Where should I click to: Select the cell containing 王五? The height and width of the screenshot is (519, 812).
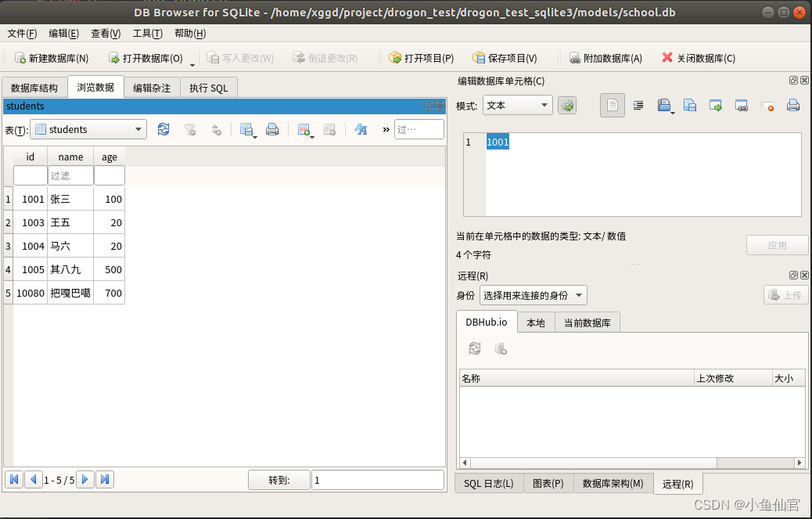click(x=70, y=223)
